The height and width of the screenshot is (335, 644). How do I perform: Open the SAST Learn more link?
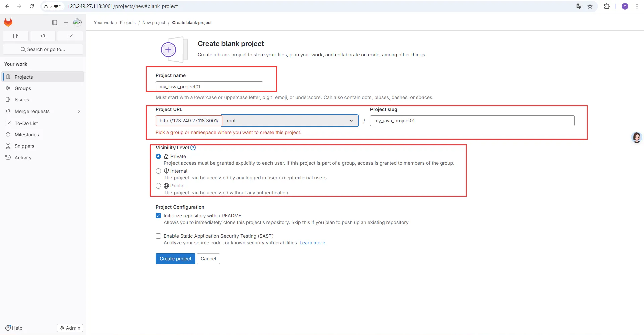click(312, 243)
